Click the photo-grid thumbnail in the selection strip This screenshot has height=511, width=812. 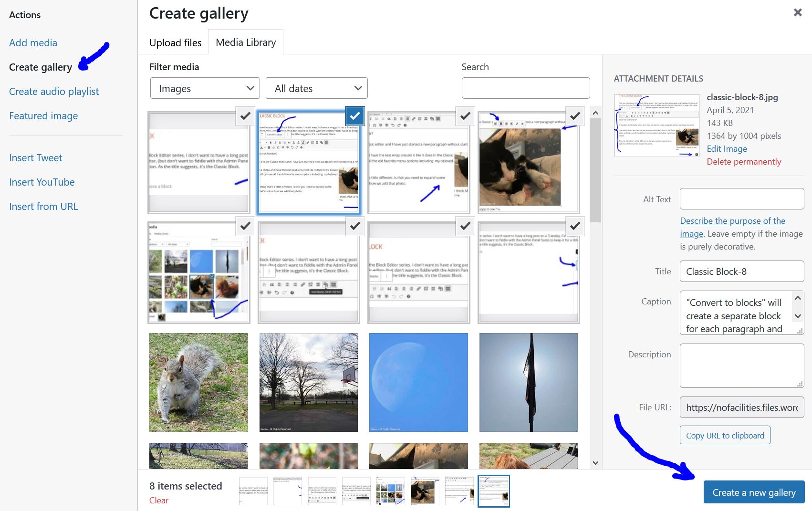pos(390,491)
